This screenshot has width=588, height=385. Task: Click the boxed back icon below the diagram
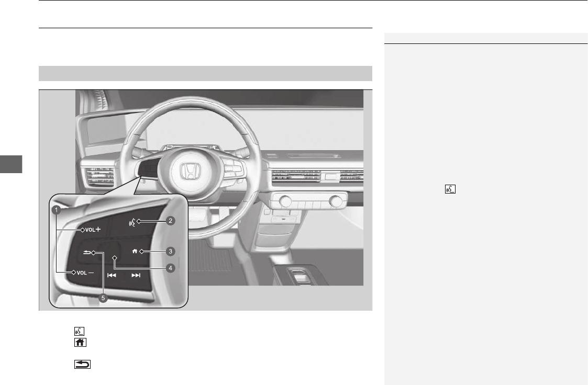(83, 364)
